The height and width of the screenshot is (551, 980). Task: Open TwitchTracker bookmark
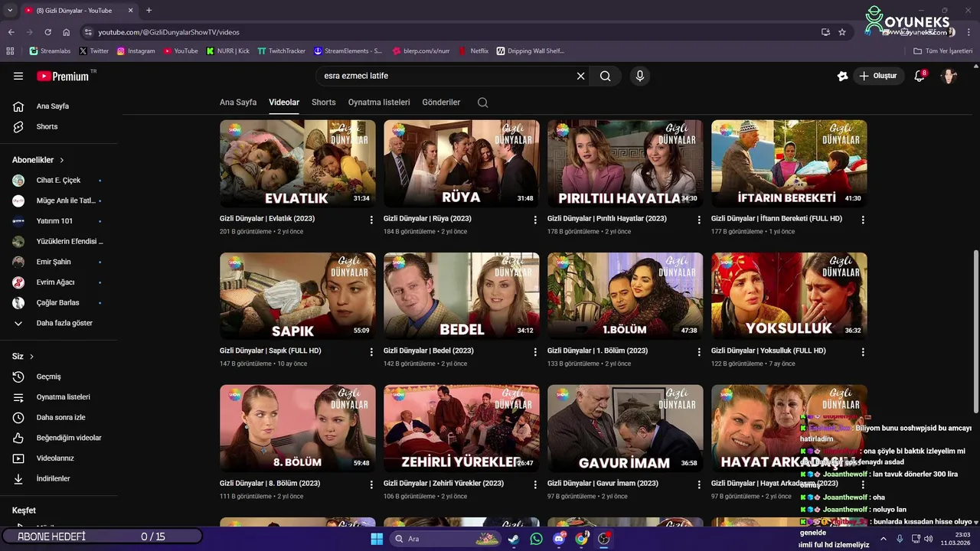(281, 51)
